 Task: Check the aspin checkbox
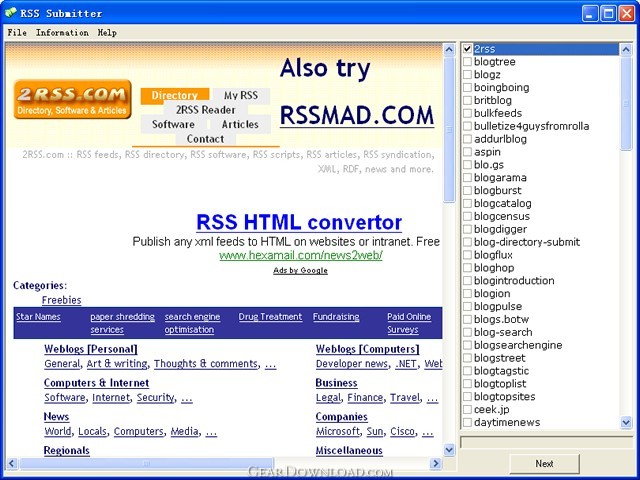(x=467, y=152)
